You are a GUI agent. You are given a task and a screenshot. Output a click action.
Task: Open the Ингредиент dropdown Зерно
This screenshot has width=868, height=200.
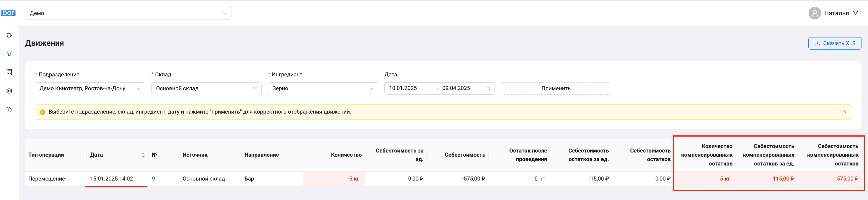[323, 88]
